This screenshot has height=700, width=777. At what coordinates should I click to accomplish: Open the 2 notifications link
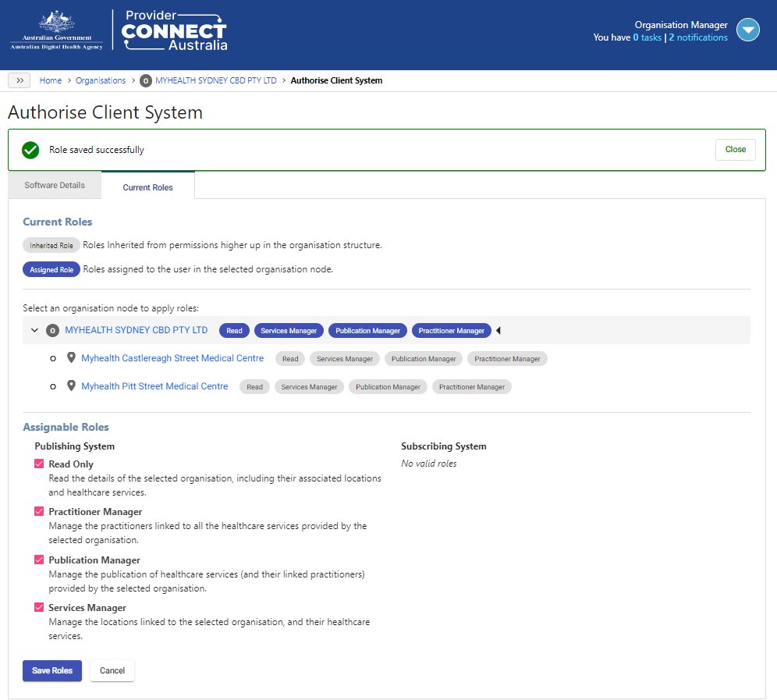point(698,37)
